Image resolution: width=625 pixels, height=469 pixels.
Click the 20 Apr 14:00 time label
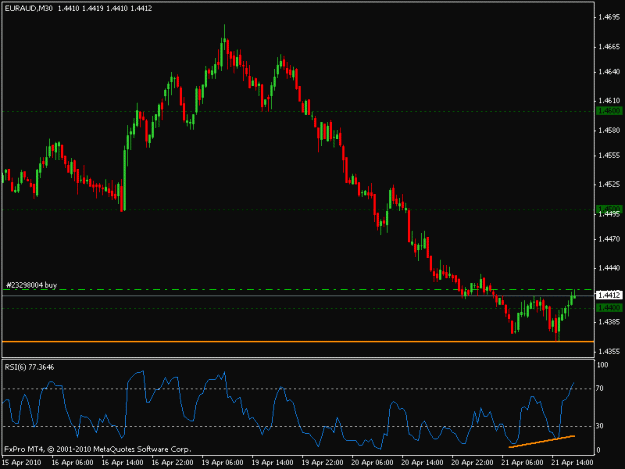tap(422, 462)
